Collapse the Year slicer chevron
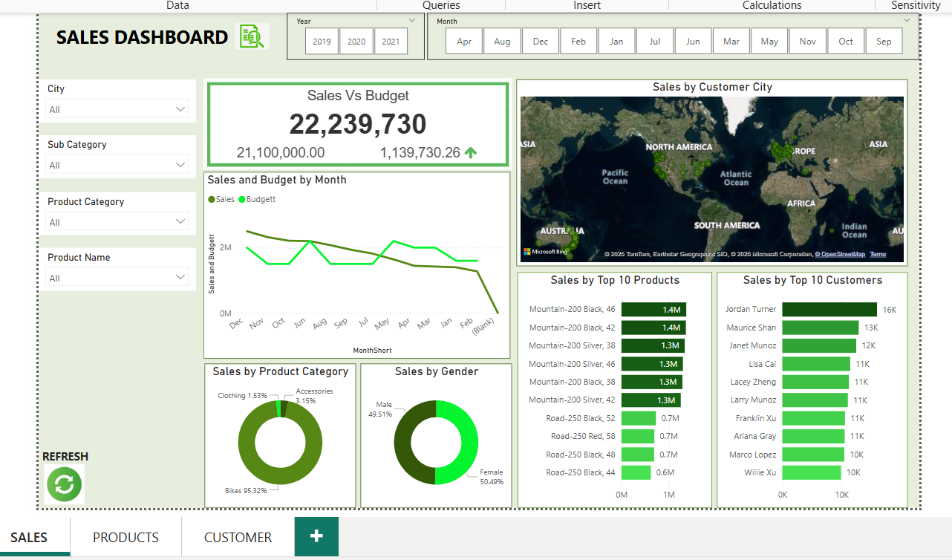The image size is (952, 560). click(413, 21)
